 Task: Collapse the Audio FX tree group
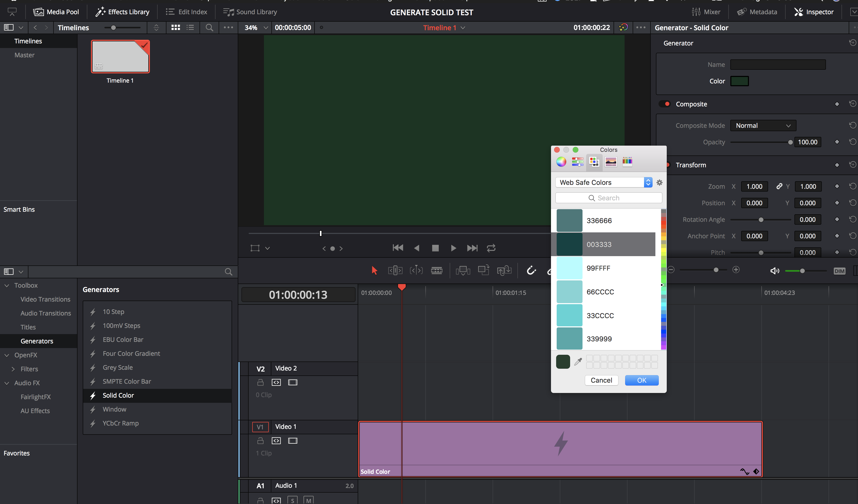point(7,383)
